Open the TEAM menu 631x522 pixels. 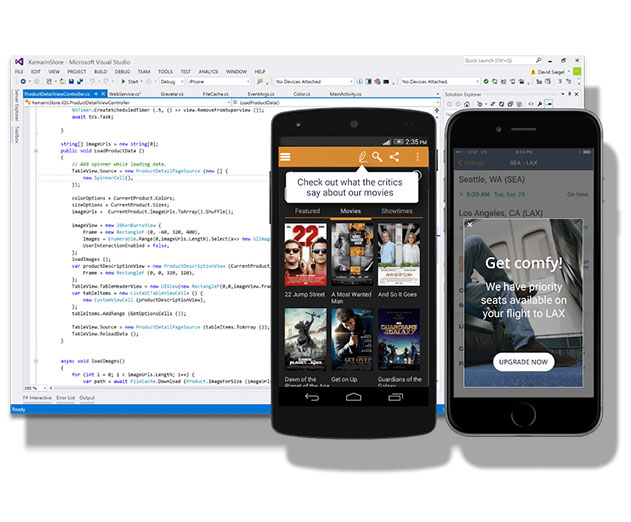pyautogui.click(x=144, y=72)
